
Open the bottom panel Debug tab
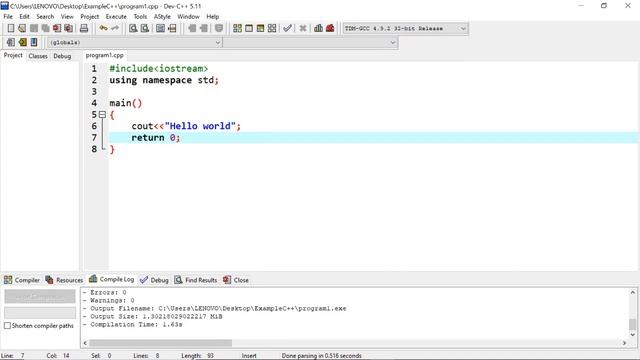(154, 280)
